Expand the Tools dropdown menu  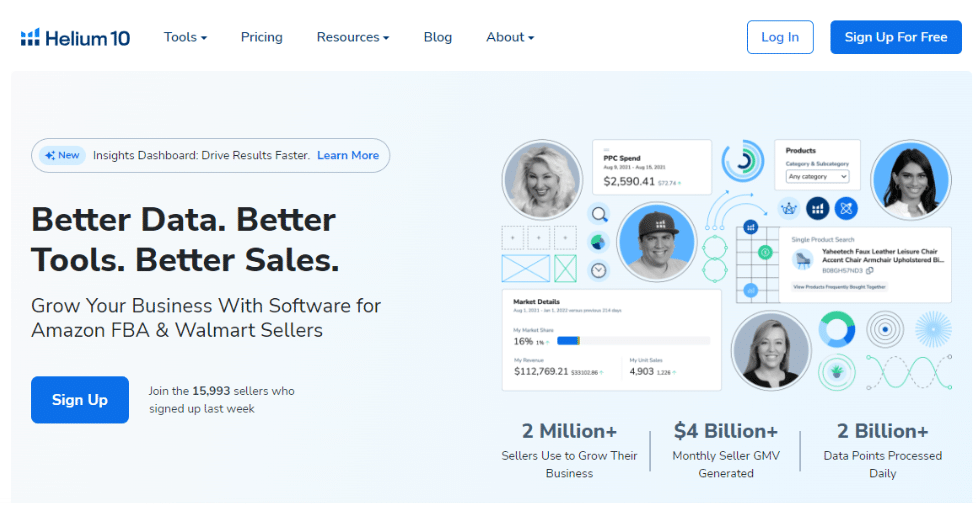click(185, 37)
